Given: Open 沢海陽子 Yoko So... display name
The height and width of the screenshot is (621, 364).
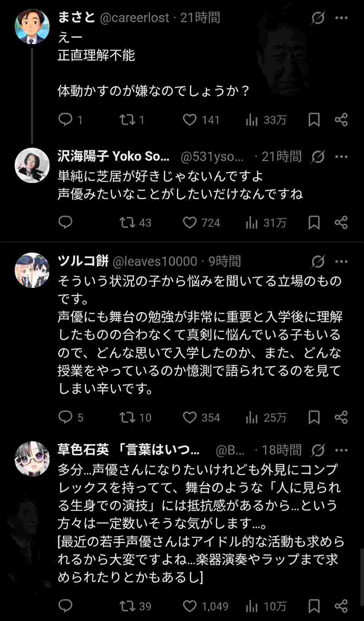Looking at the screenshot, I should pyautogui.click(x=114, y=157).
